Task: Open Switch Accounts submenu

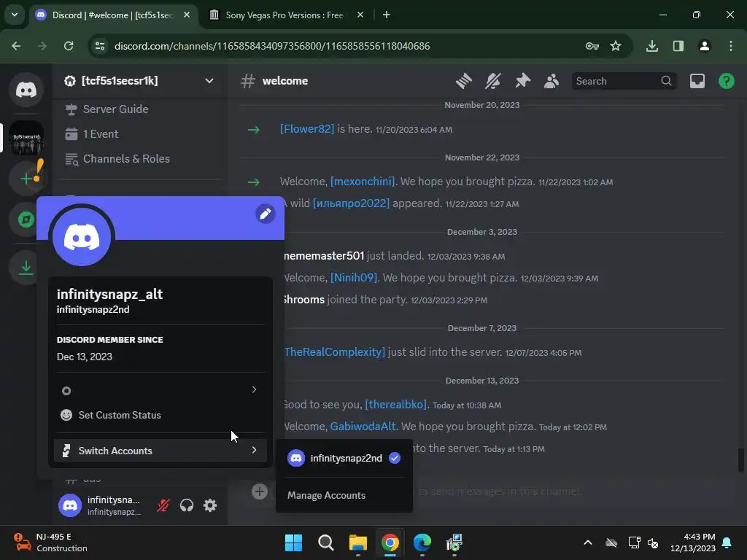Action: 160,451
